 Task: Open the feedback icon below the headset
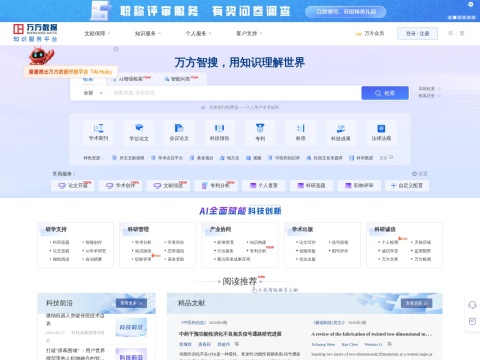pyautogui.click(x=472, y=321)
